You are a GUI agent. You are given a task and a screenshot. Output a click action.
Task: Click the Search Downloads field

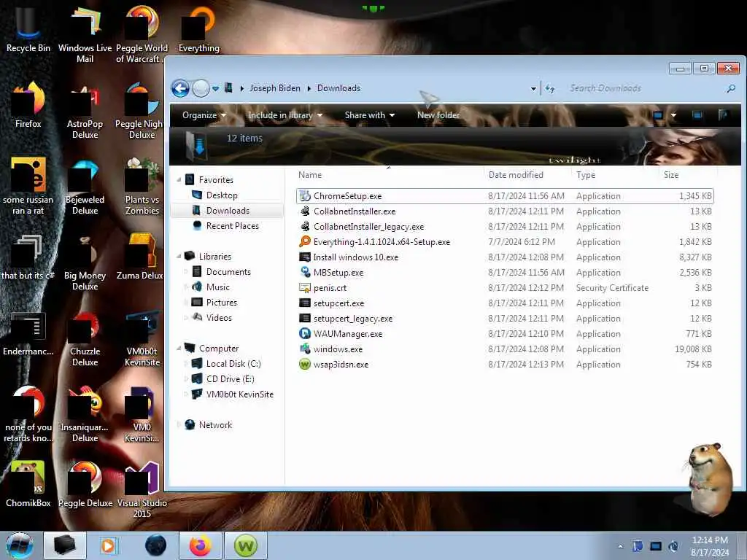coord(646,88)
